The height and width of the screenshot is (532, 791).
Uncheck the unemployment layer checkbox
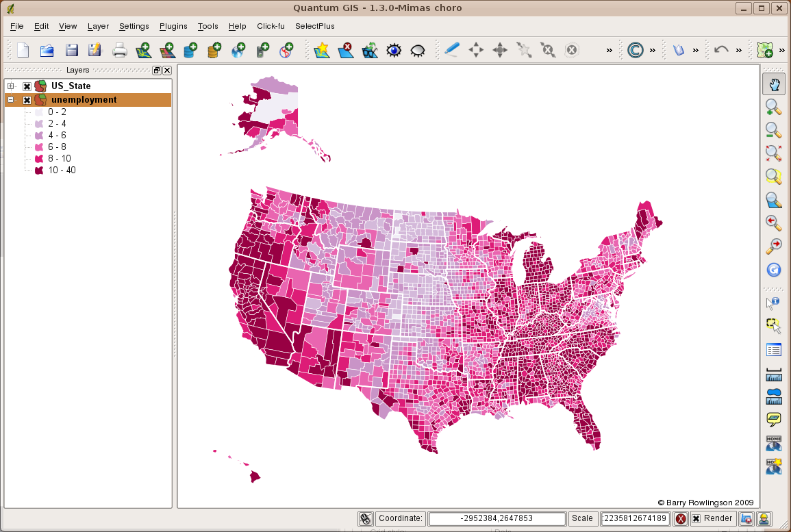(x=26, y=99)
